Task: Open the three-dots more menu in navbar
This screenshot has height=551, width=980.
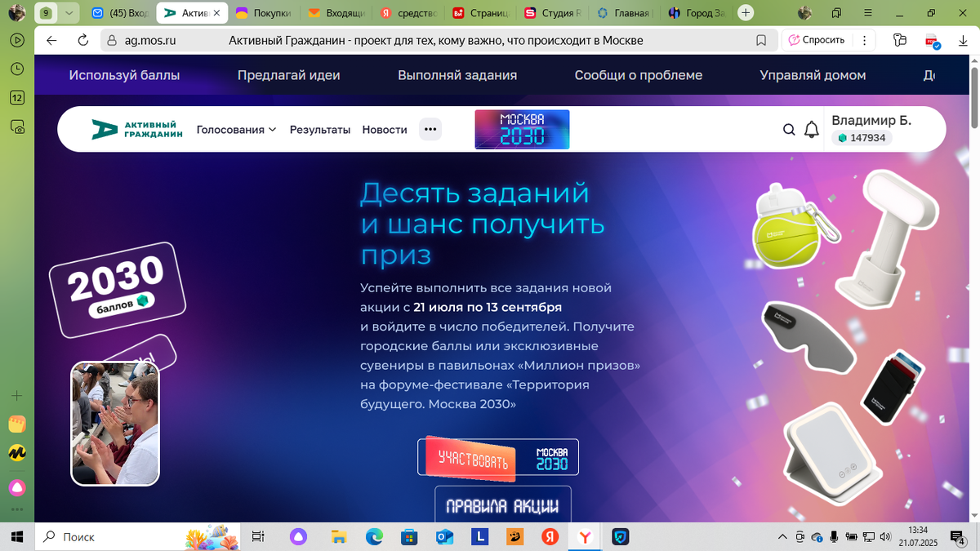Action: point(430,129)
